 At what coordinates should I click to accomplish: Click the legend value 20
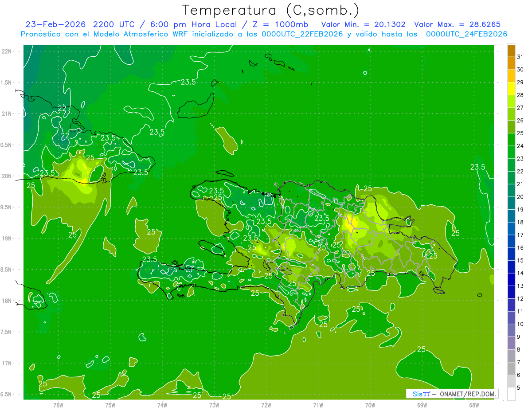coord(520,196)
